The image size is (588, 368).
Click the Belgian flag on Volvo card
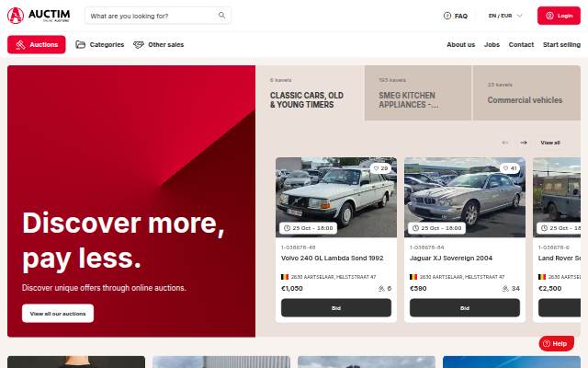(x=285, y=277)
